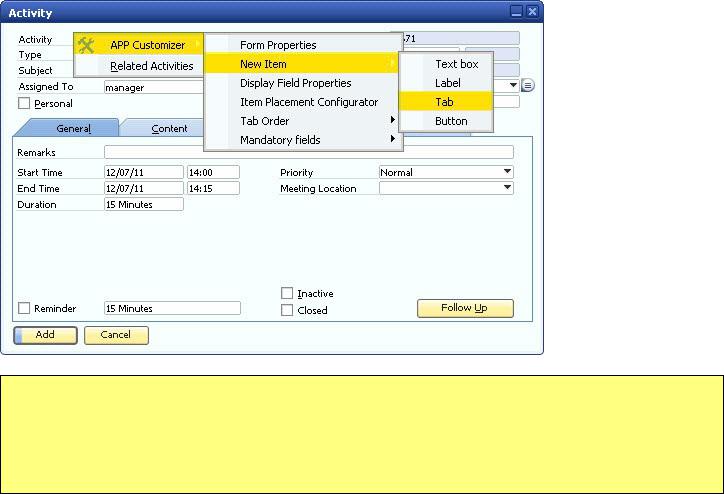
Task: Enable the Reminder checkbox
Action: coord(24,308)
